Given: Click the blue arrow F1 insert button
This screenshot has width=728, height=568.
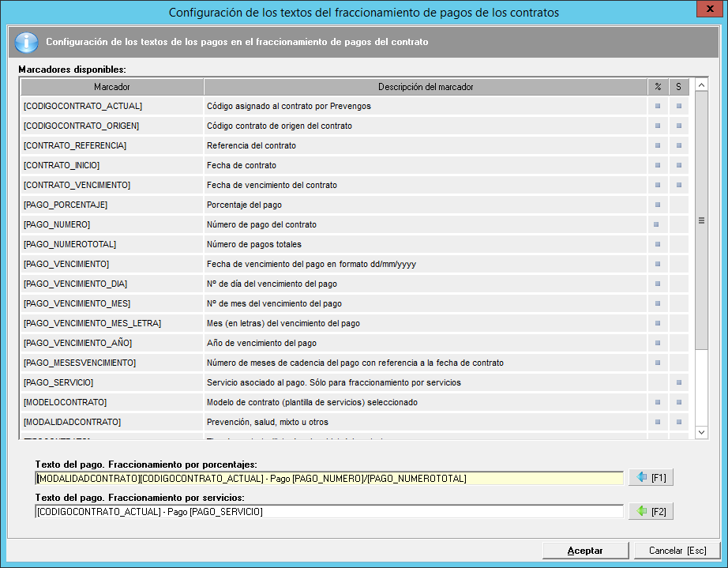Looking at the screenshot, I should 651,478.
